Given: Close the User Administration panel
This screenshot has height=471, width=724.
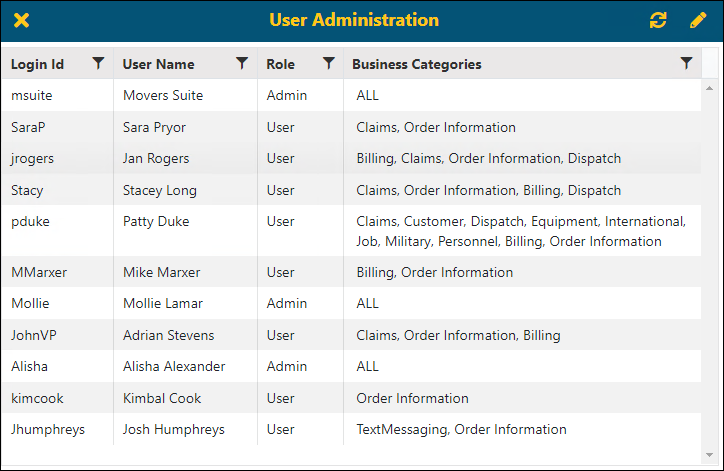Looking at the screenshot, I should 21,21.
